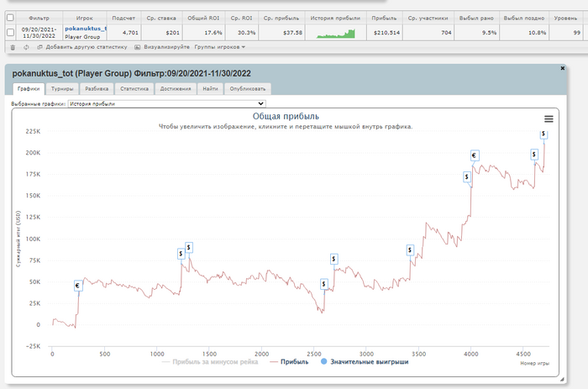Click the Ср. ставка column header
588x389 pixels.
click(x=161, y=18)
